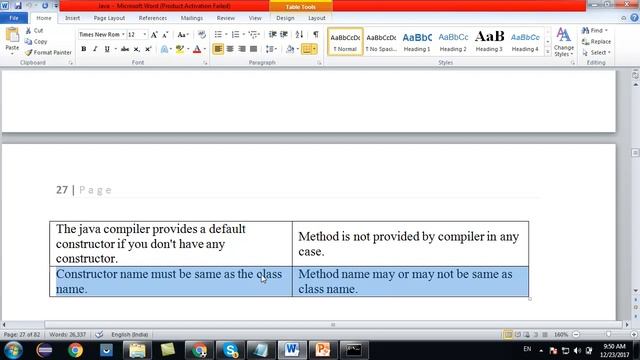Open Chrome from the taskbar
Viewport: 640px width, 360px height.
pyautogui.click(x=75, y=350)
